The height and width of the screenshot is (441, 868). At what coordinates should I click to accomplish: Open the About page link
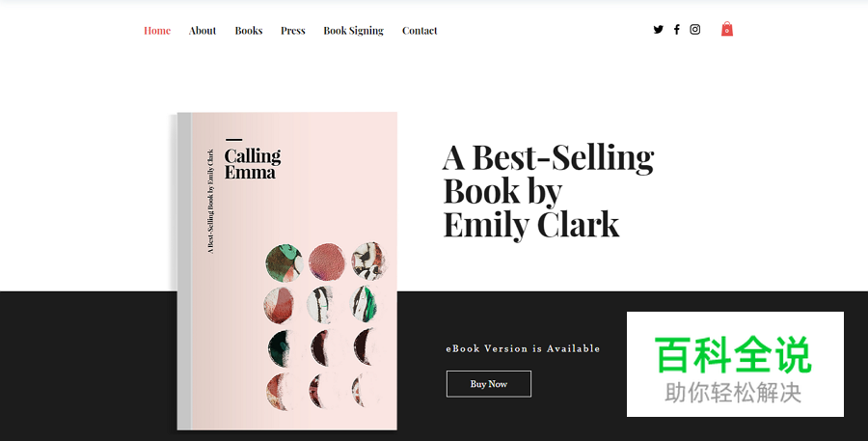pos(203,31)
